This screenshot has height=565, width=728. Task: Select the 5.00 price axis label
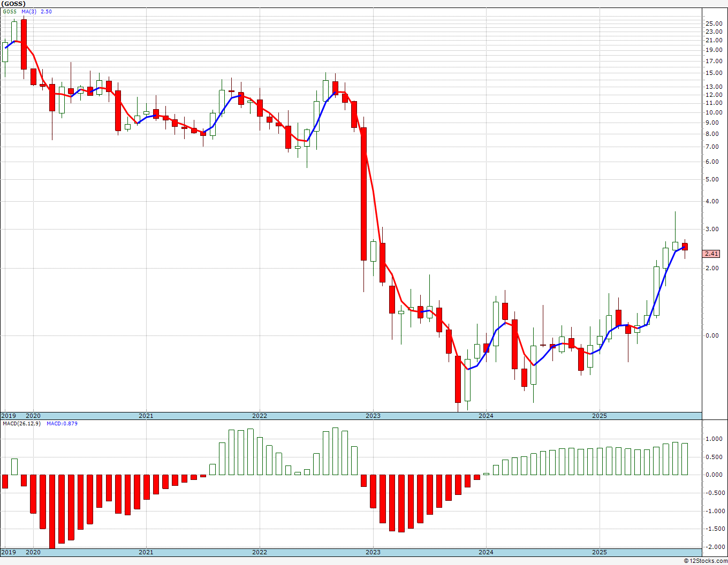pyautogui.click(x=712, y=179)
